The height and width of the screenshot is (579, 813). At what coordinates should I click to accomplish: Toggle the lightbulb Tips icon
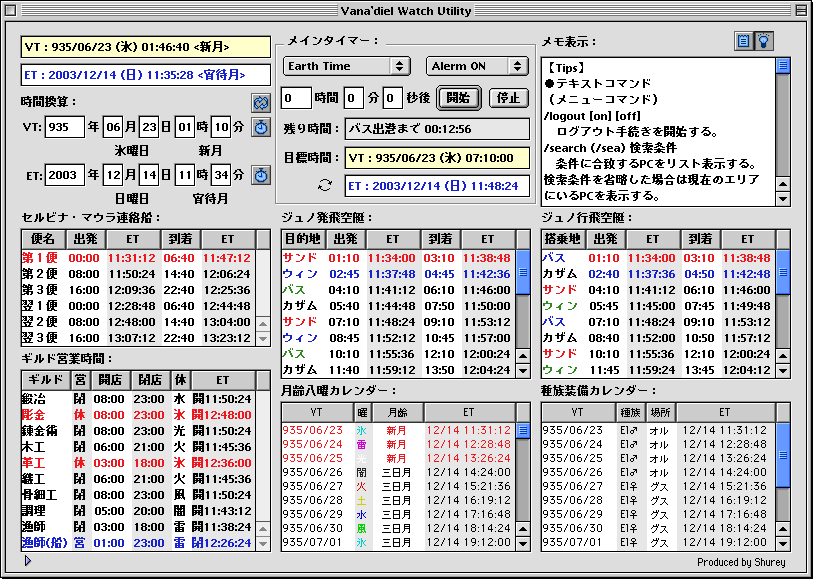[763, 41]
